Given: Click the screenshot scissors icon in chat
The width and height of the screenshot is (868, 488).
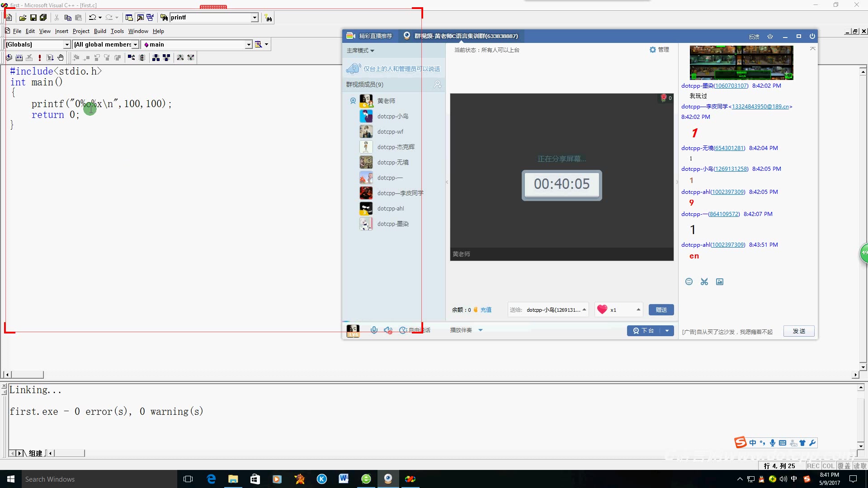Looking at the screenshot, I should tap(704, 282).
